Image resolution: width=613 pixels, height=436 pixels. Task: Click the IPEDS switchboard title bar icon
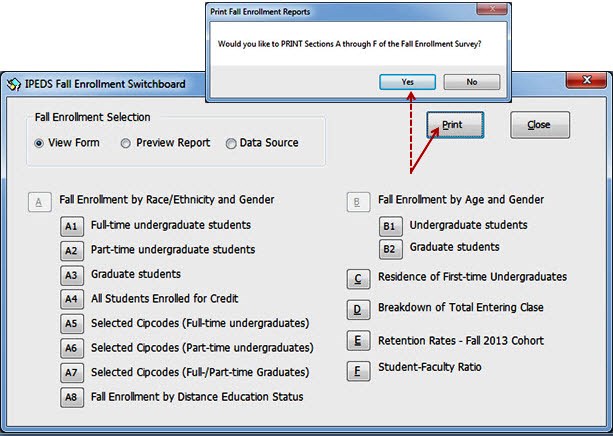[14, 84]
